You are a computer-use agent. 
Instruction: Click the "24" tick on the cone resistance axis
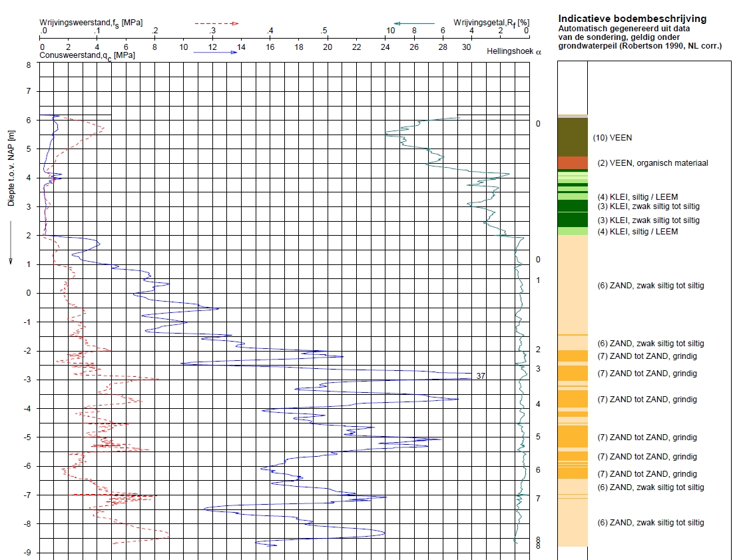click(x=385, y=47)
